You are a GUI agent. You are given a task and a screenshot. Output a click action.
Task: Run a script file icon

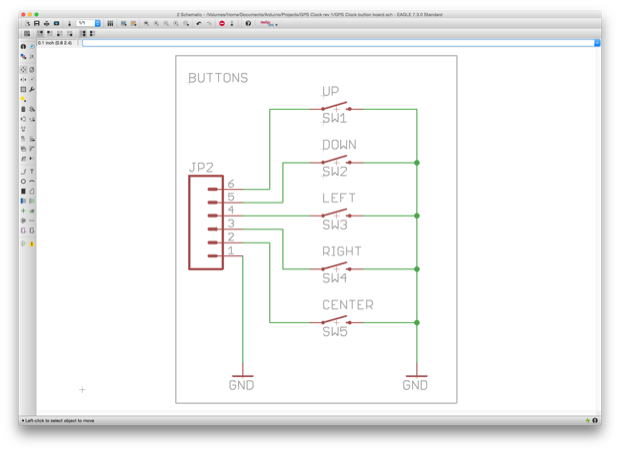[124, 24]
